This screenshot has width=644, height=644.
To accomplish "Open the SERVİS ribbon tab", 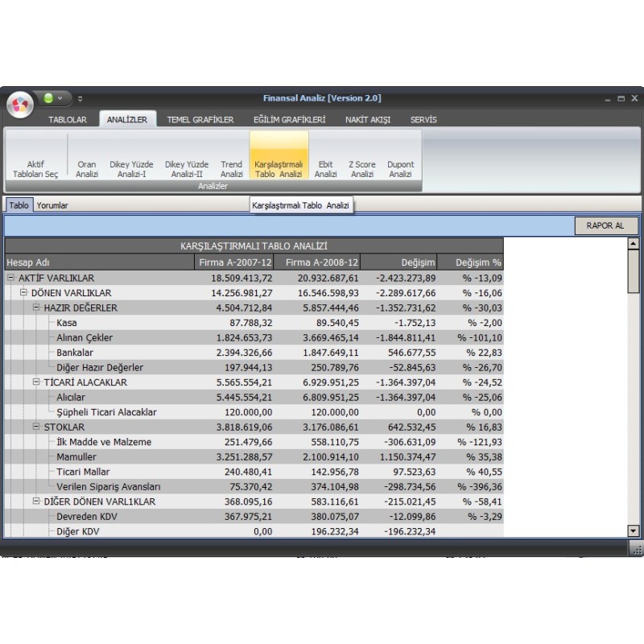I will tap(423, 119).
